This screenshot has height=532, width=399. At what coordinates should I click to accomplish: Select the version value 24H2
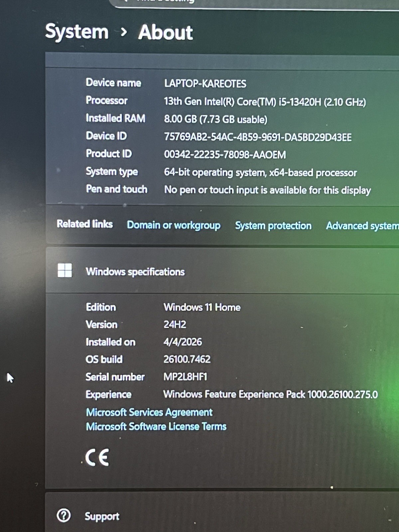pyautogui.click(x=175, y=325)
